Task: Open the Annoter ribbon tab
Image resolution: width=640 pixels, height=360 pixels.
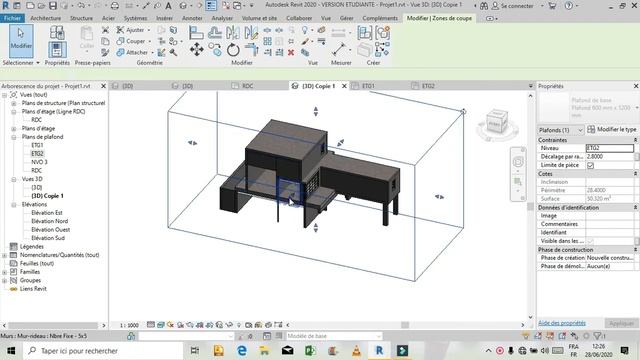Action: pyautogui.click(x=192, y=18)
